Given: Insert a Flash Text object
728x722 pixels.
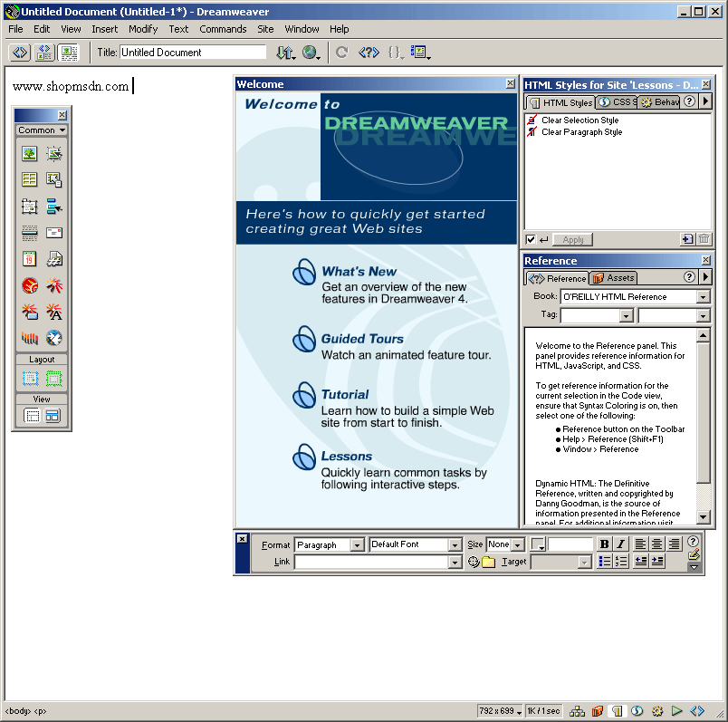Looking at the screenshot, I should pyautogui.click(x=54, y=312).
